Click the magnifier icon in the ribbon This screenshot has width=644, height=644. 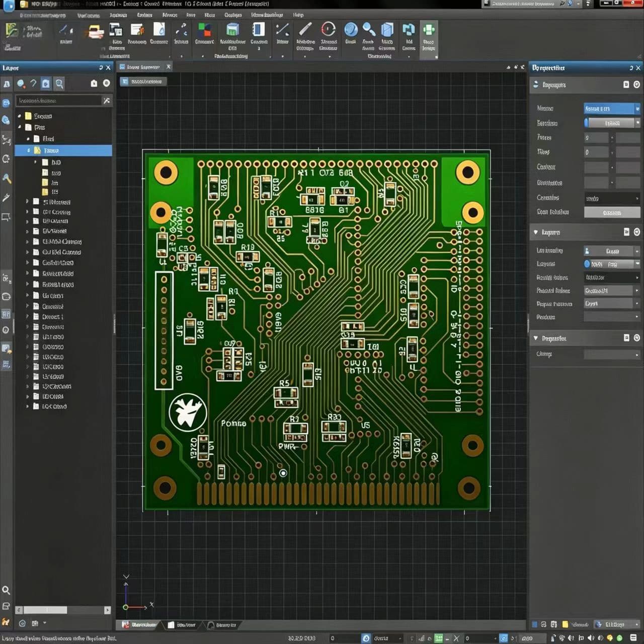tap(368, 29)
